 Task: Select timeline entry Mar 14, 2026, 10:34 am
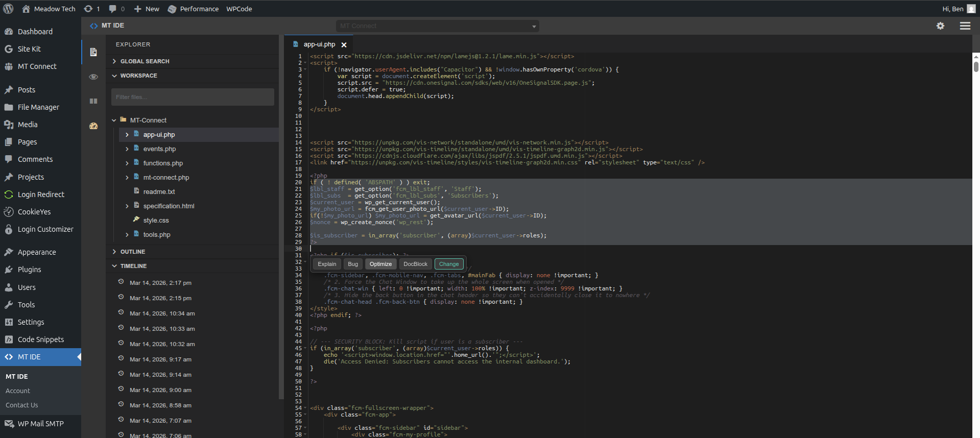pos(162,313)
